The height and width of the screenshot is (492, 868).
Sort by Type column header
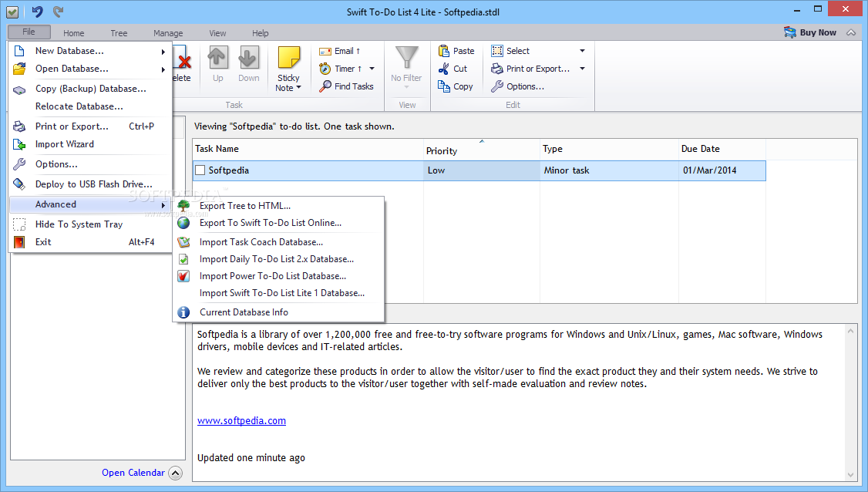coord(610,149)
